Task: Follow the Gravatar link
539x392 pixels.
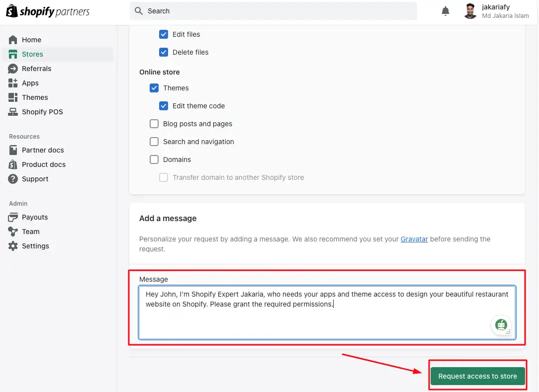Action: (414, 239)
